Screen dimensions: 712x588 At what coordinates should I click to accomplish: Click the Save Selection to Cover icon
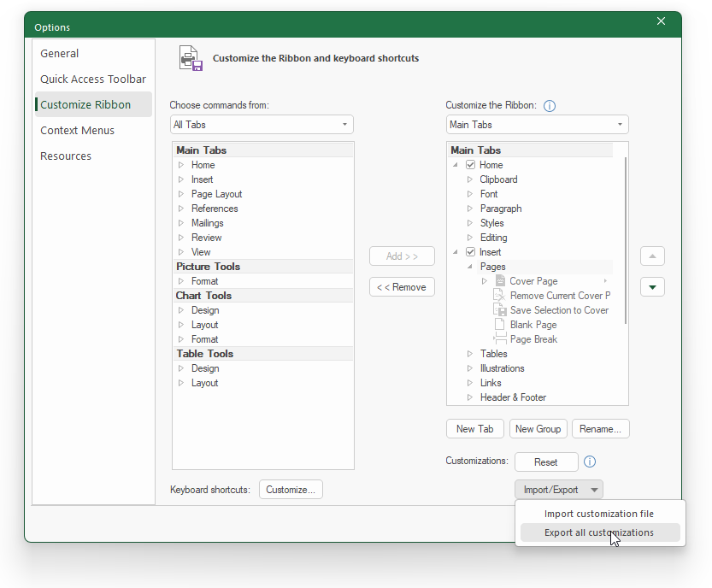coord(500,309)
